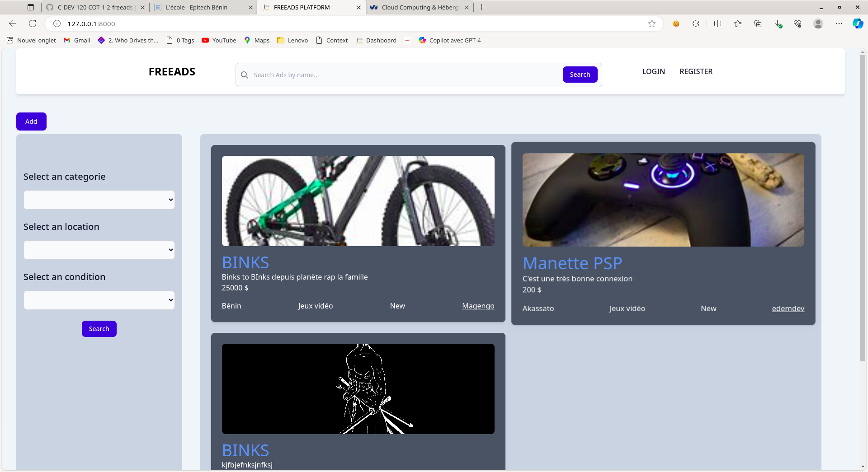Open the Magengo seller link
This screenshot has height=472, width=868.
point(478,306)
